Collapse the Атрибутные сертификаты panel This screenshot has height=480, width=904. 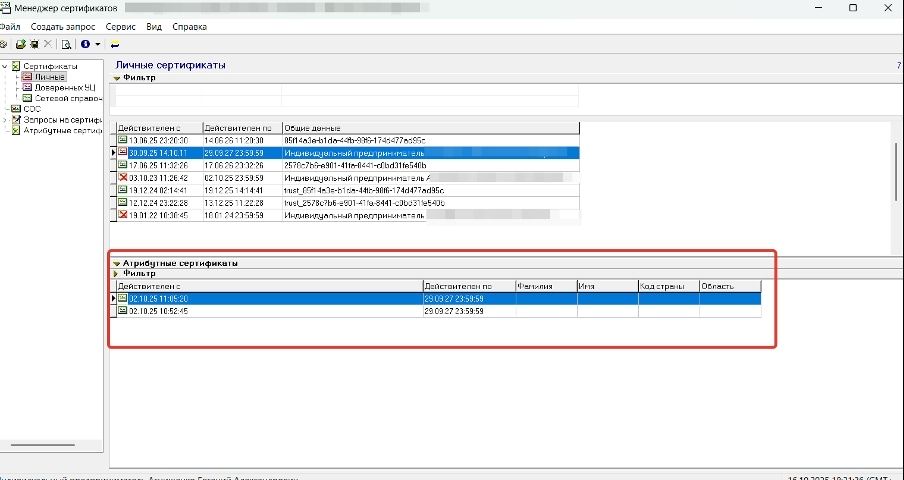tap(116, 263)
